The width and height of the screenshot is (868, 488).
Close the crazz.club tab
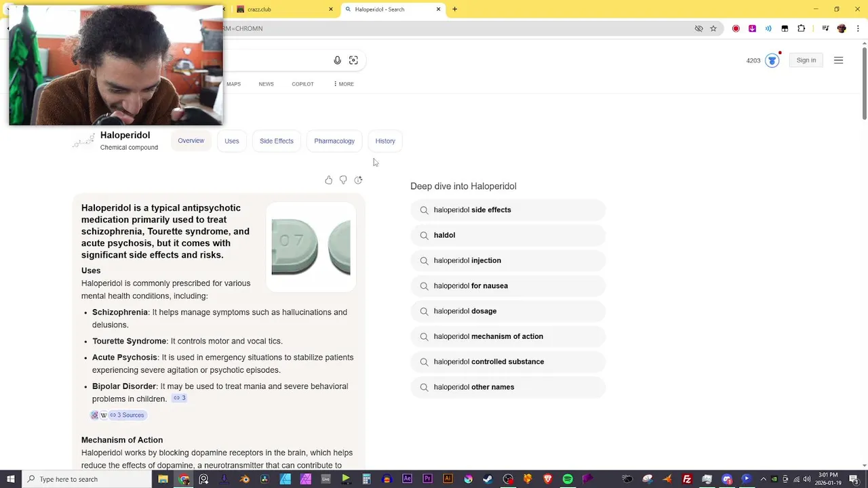click(331, 9)
